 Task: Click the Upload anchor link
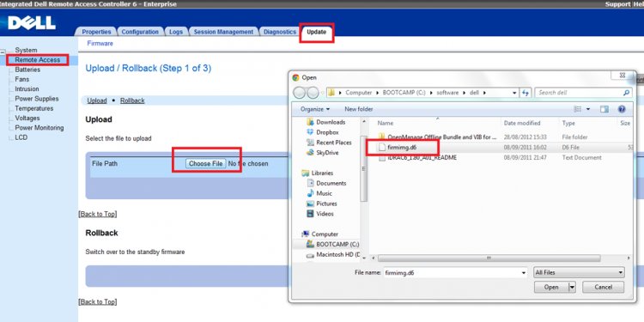click(x=97, y=100)
